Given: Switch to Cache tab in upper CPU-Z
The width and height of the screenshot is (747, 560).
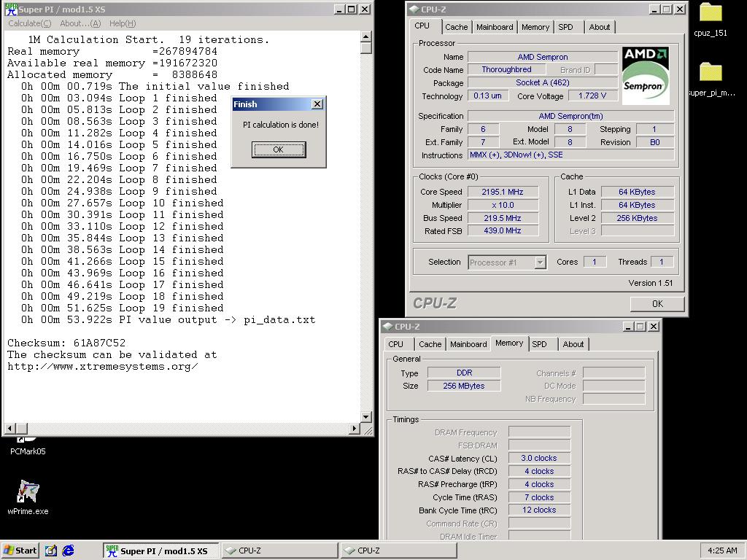Looking at the screenshot, I should [x=457, y=27].
